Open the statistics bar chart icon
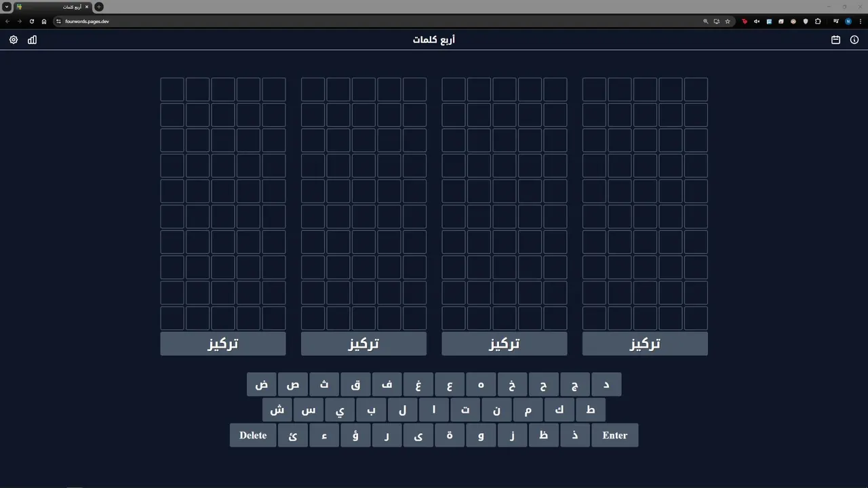The height and width of the screenshot is (488, 868). [32, 40]
